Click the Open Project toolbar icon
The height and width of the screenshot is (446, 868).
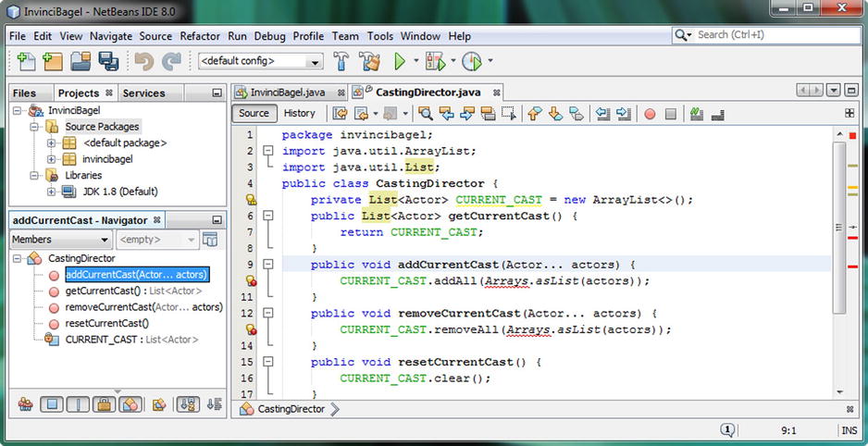pyautogui.click(x=81, y=61)
